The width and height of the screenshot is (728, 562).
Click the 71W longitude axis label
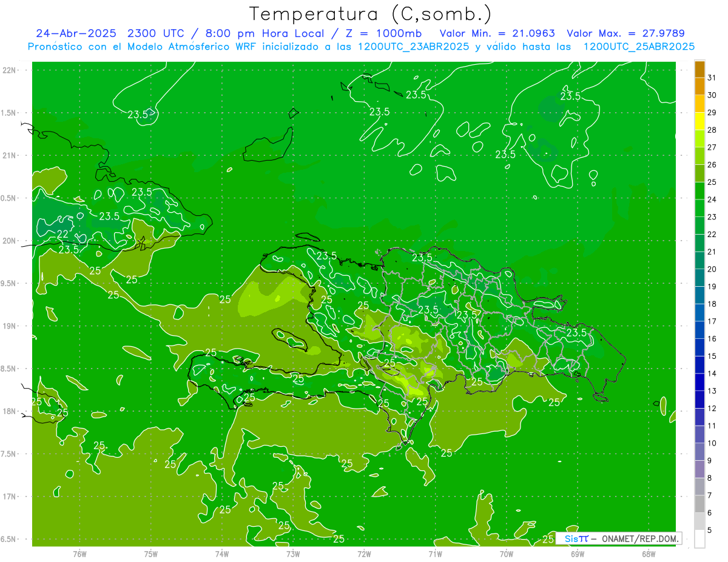pos(435,554)
